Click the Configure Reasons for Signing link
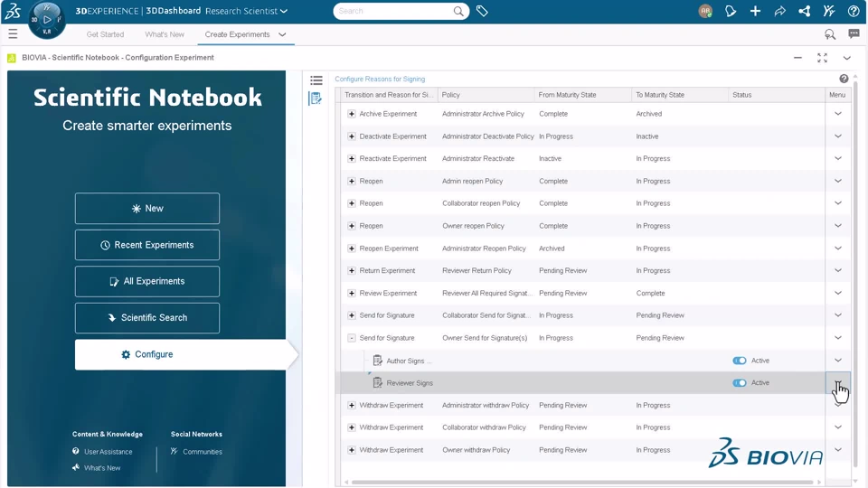The height and width of the screenshot is (488, 868). [x=380, y=80]
